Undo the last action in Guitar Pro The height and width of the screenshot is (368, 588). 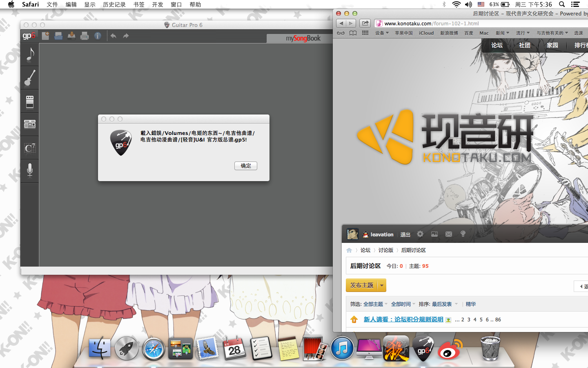pos(113,36)
